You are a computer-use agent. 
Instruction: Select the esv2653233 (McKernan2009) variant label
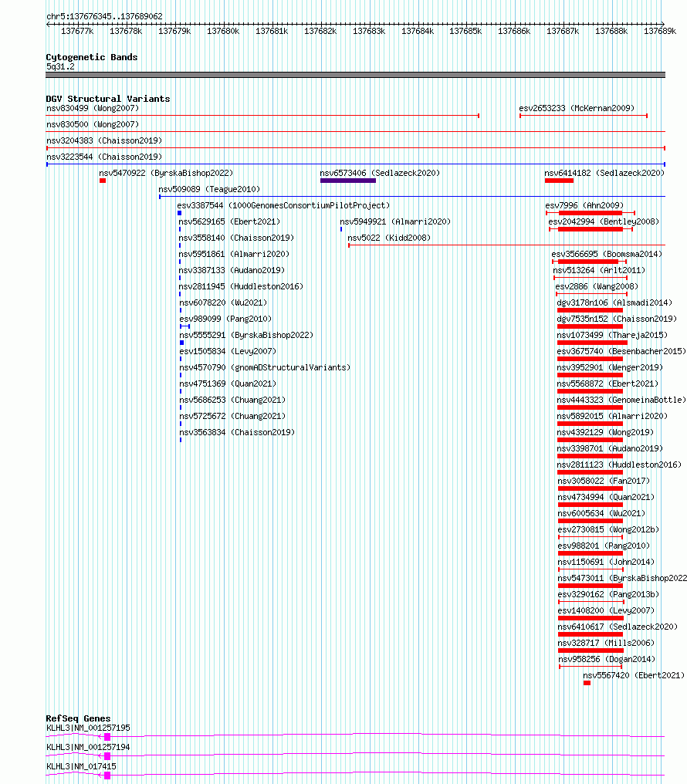point(577,108)
